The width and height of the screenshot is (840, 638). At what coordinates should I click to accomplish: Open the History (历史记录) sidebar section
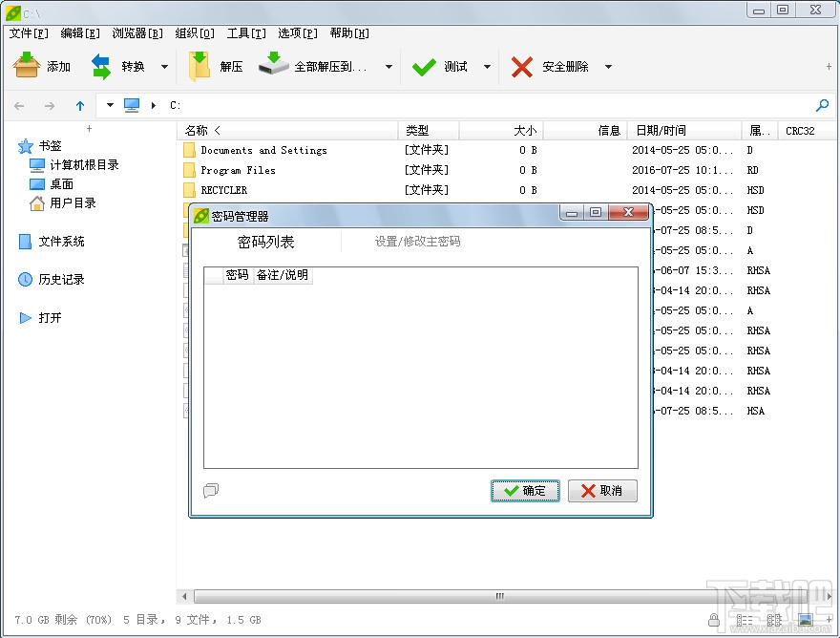(52, 279)
